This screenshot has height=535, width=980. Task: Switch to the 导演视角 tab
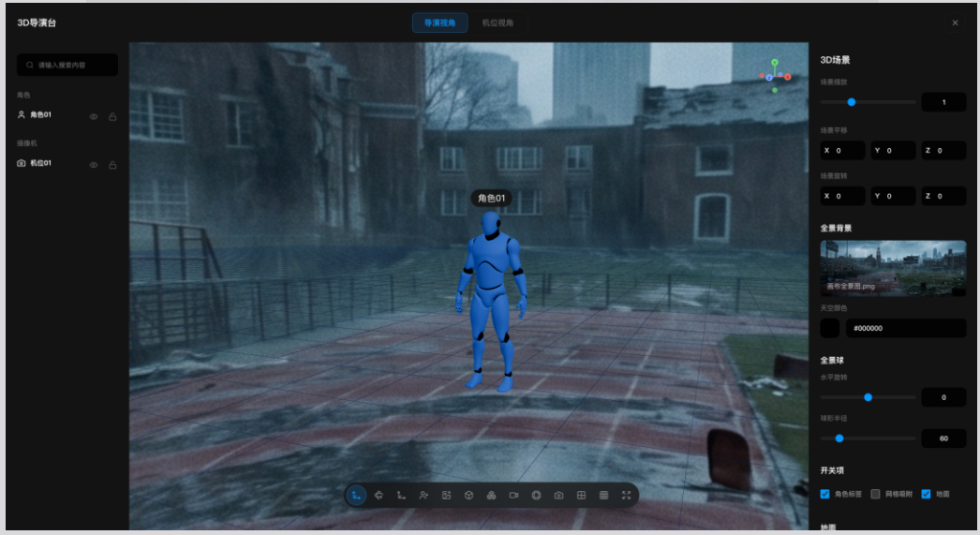coord(440,22)
